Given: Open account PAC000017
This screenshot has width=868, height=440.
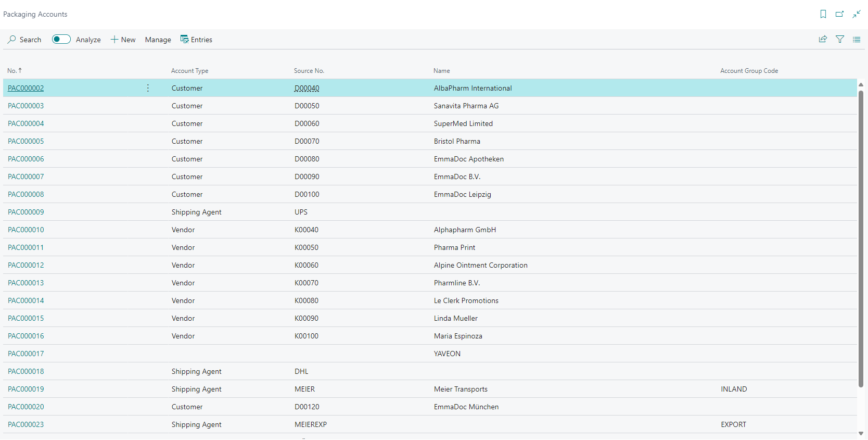Looking at the screenshot, I should pyautogui.click(x=26, y=354).
